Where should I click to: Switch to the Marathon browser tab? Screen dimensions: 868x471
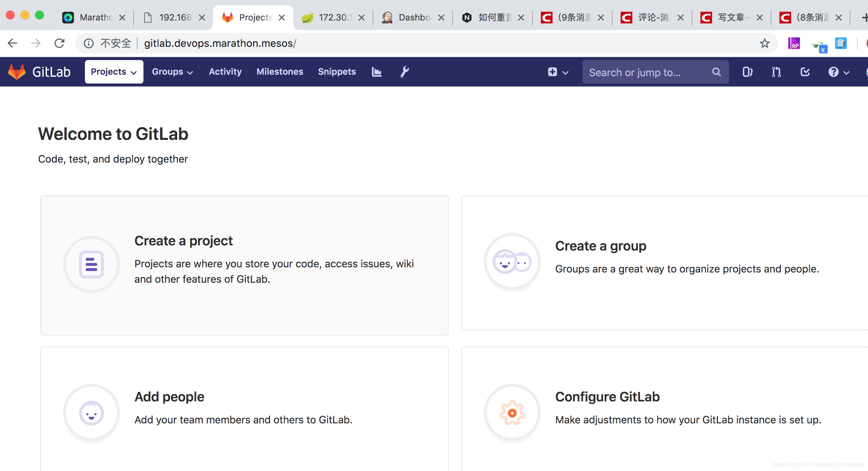[93, 17]
